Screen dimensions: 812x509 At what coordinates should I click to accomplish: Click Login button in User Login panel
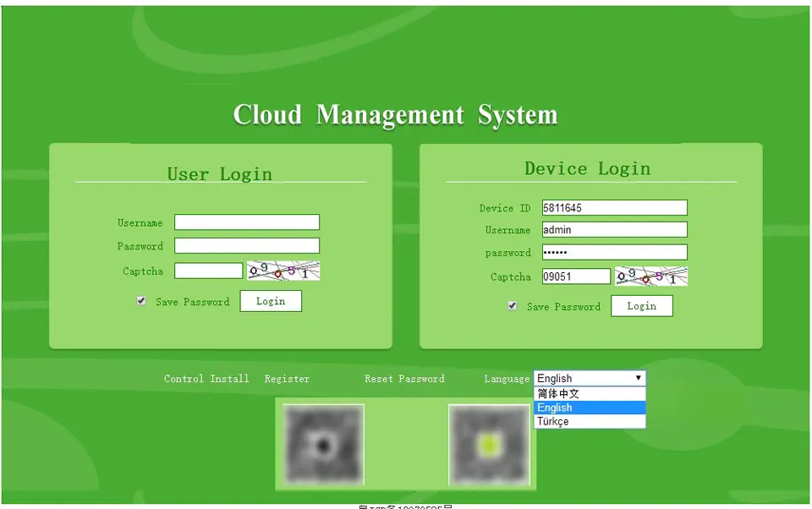(271, 301)
